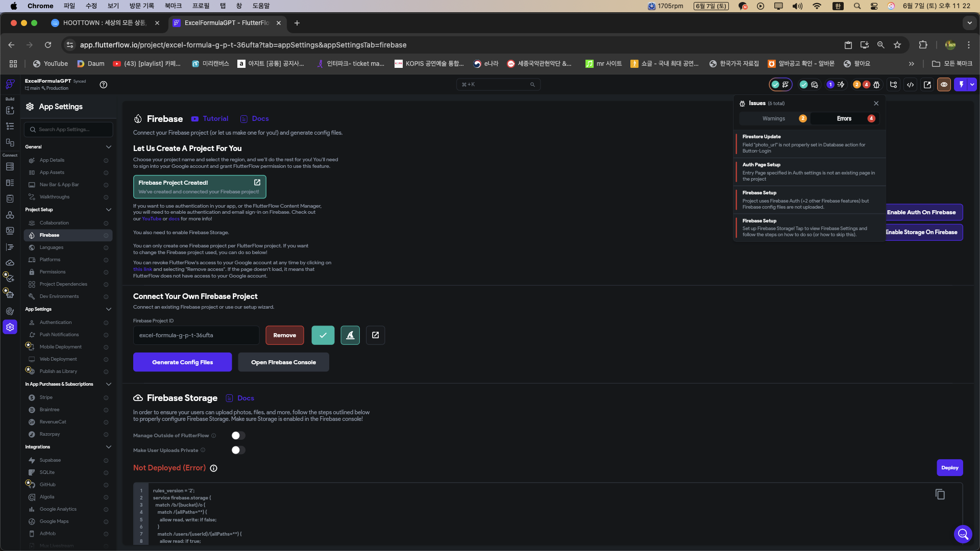Collapse the General section
The width and height of the screenshot is (980, 551).
click(x=109, y=147)
